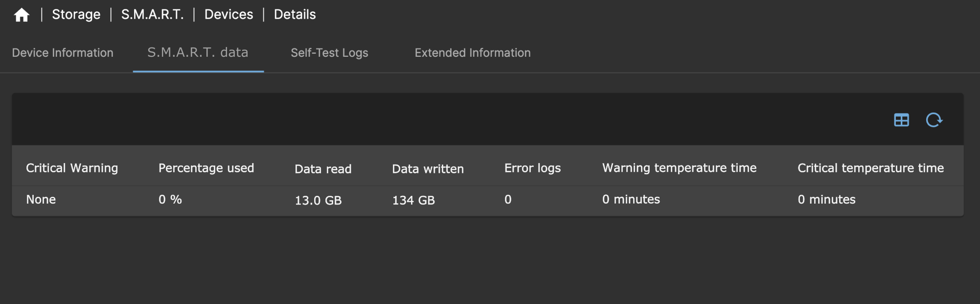
Task: Highlight the 0 % Percentage used row
Action: point(169,199)
